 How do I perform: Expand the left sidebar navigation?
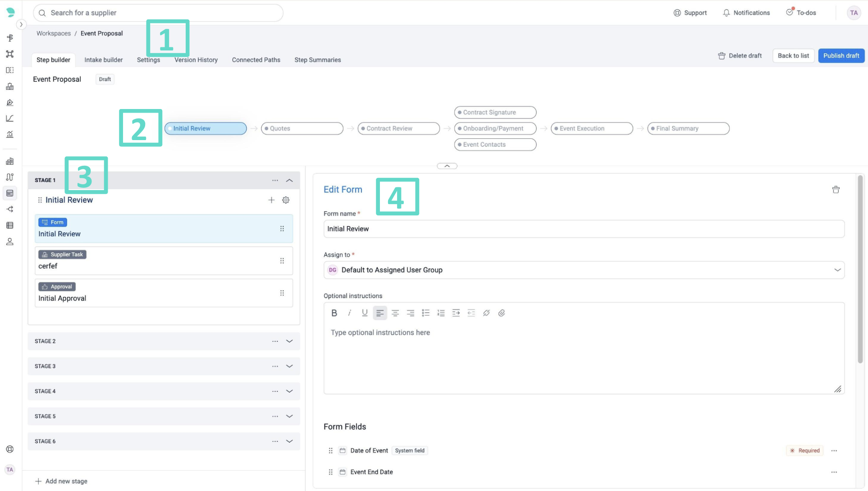pos(21,24)
